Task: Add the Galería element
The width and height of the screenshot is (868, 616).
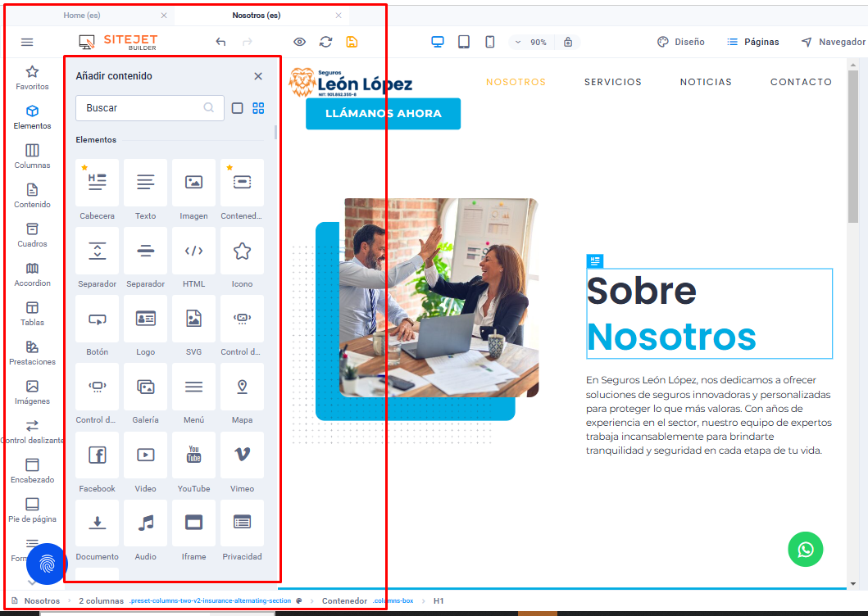Action: click(x=145, y=387)
